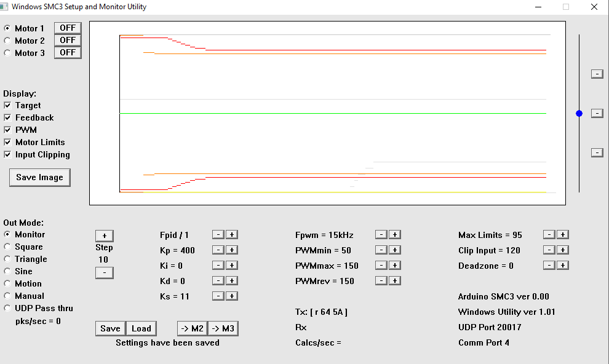Uncheck the Target display checkbox
The image size is (609, 364).
pos(7,105)
